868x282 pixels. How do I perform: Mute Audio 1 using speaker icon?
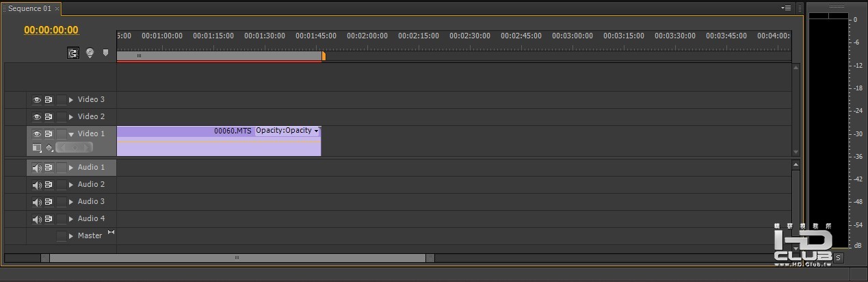click(37, 168)
